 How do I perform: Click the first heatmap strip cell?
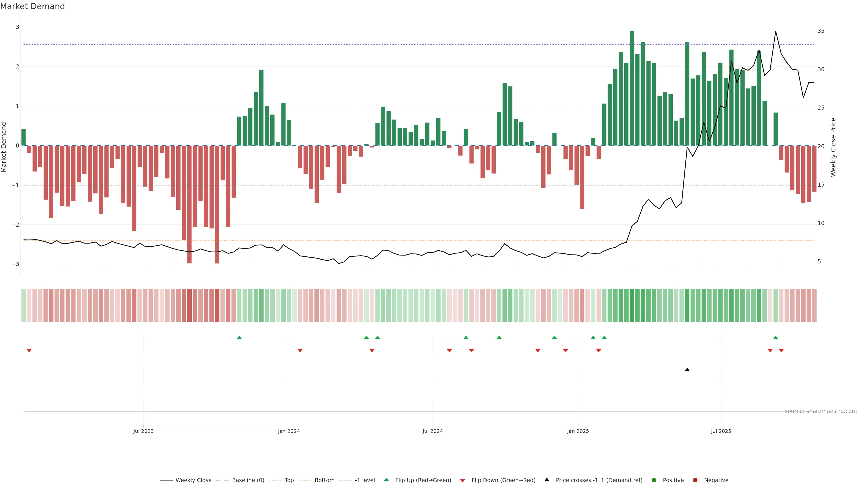[24, 305]
